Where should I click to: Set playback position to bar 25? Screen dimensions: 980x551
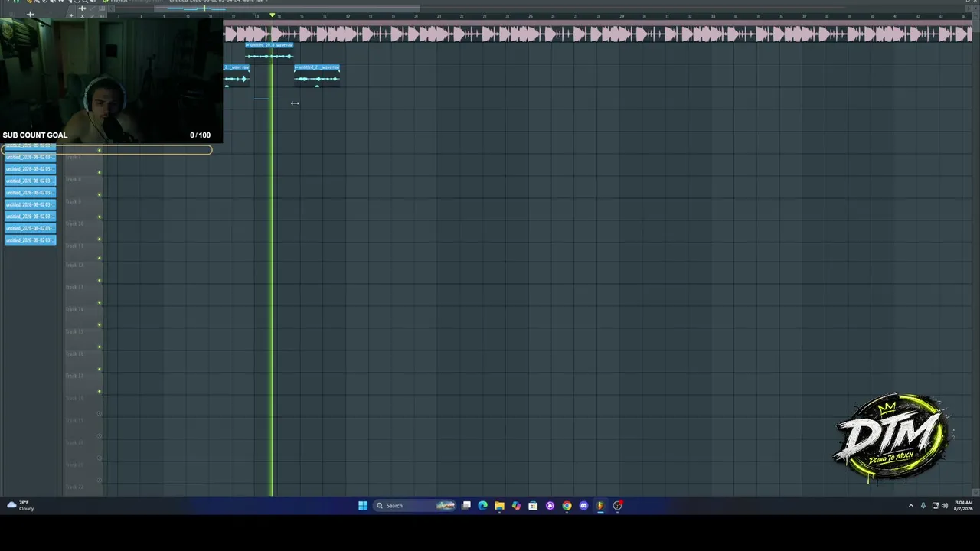tap(530, 16)
